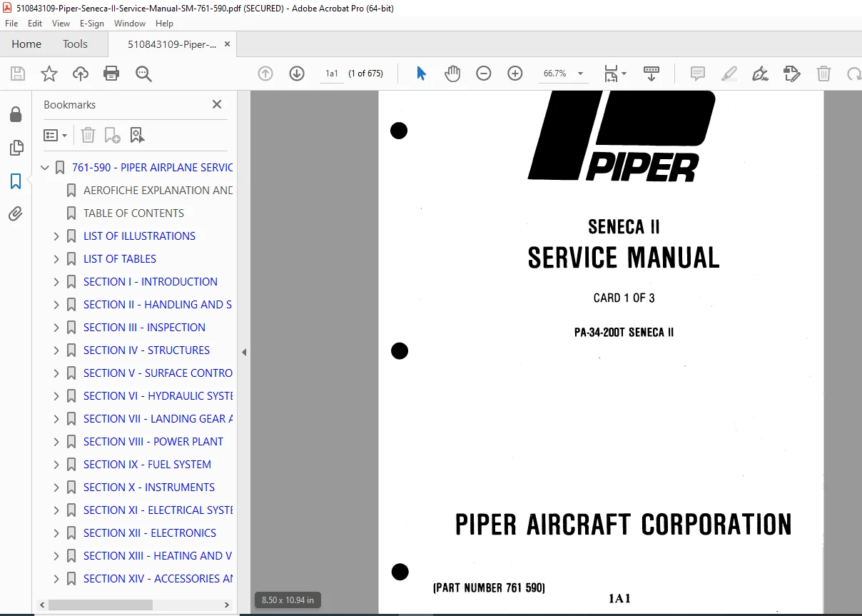862x616 pixels.
Task: Upload file to cloud icon
Action: pos(81,74)
